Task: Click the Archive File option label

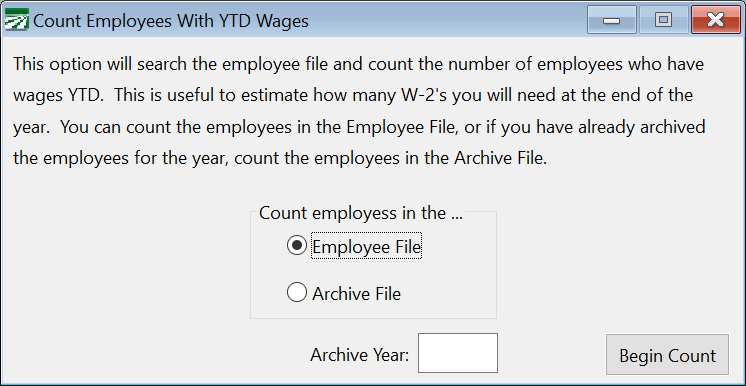Action: (356, 294)
